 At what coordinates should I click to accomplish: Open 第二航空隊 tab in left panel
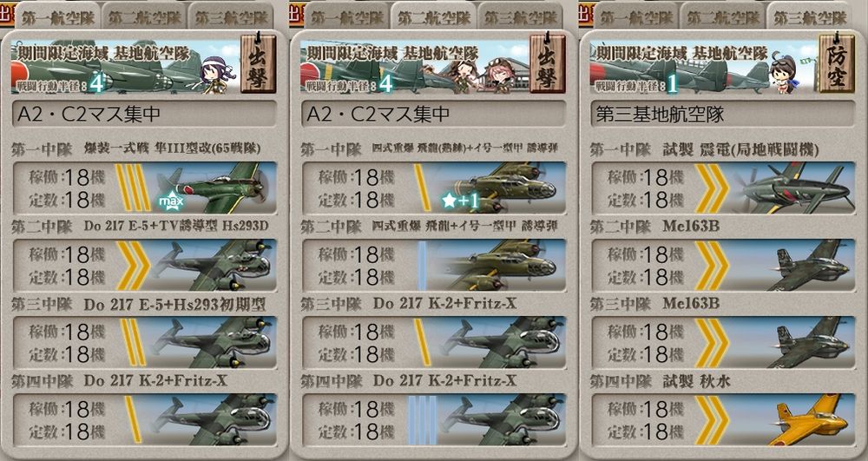tap(144, 17)
